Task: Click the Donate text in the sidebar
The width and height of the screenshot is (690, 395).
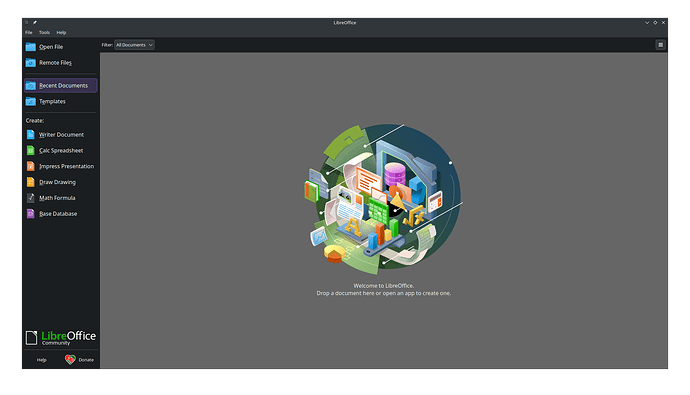Action: (x=86, y=360)
